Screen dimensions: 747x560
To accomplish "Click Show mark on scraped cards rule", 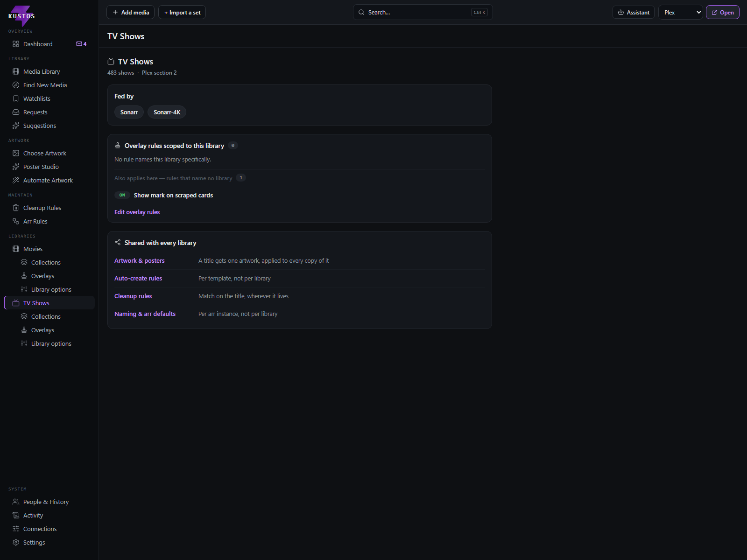I will coord(173,195).
